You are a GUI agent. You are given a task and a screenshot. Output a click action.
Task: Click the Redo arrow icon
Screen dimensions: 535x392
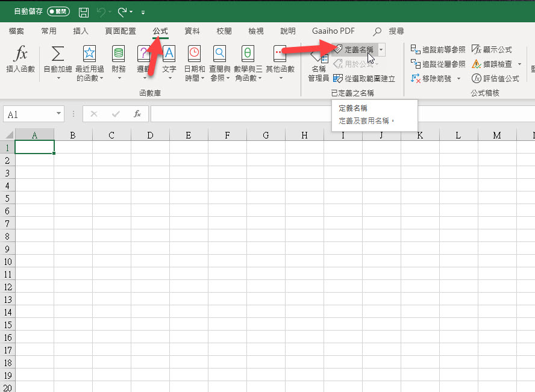click(122, 12)
